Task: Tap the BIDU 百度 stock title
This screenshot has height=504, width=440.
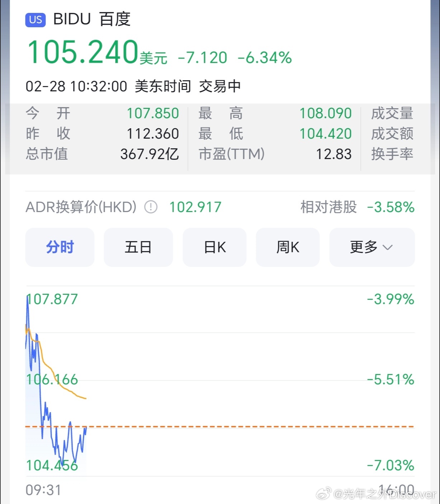Action: [92, 19]
